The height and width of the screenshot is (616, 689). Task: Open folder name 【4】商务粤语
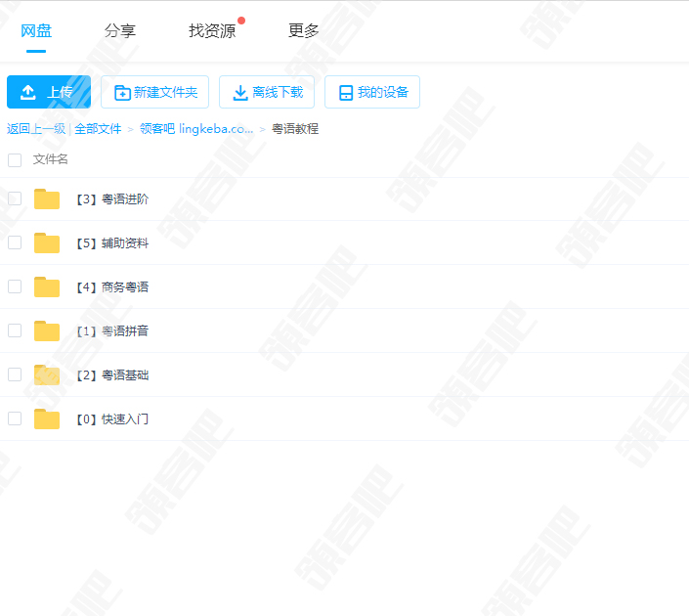click(x=111, y=287)
